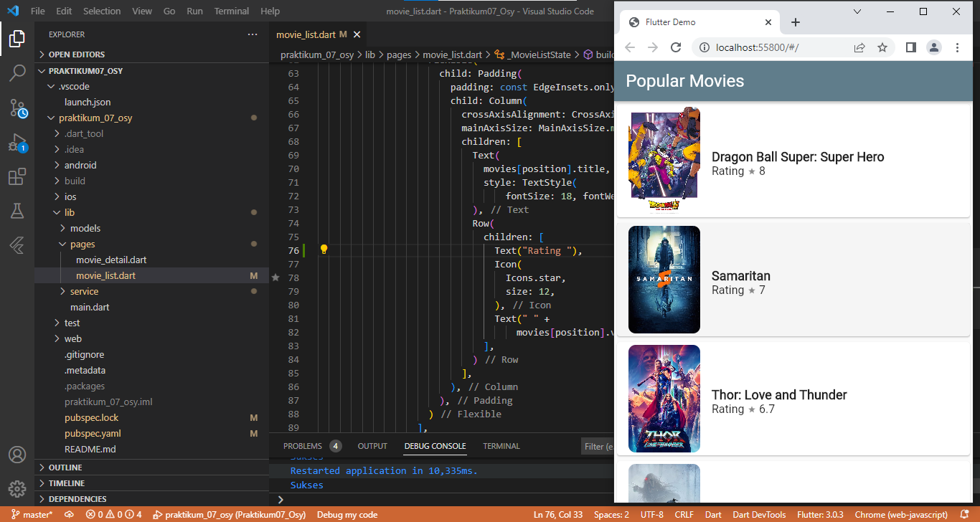The width and height of the screenshot is (980, 522).
Task: Open a new Chrome tab
Action: 795,22
